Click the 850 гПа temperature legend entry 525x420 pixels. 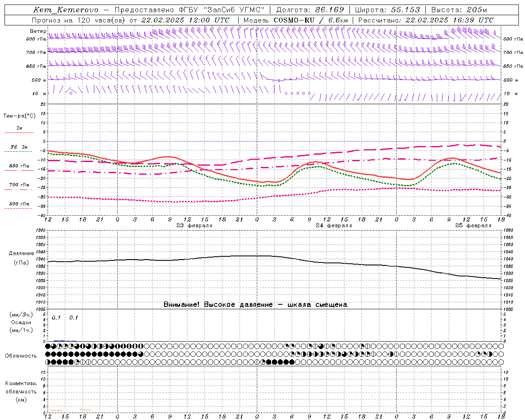click(x=19, y=166)
